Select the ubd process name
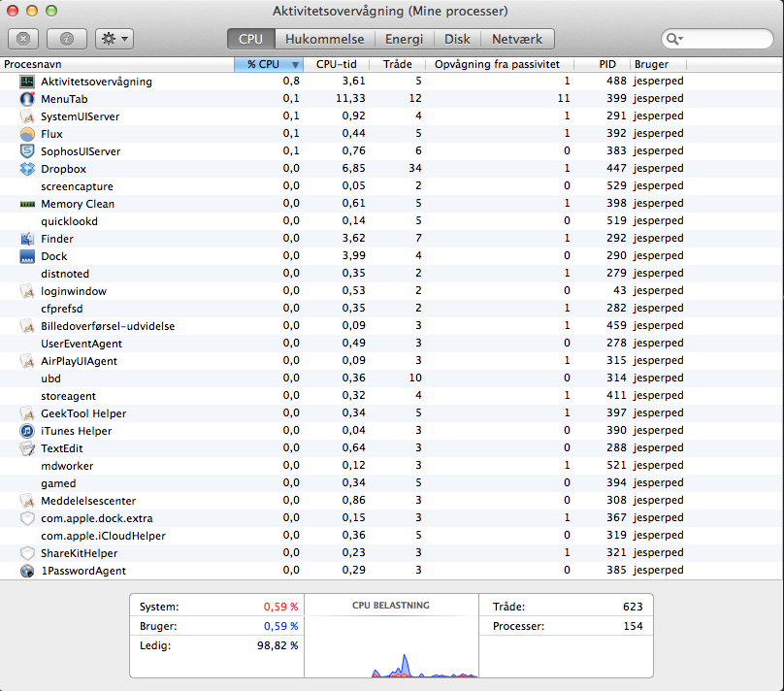Viewport: 784px width, 691px height. (x=50, y=378)
